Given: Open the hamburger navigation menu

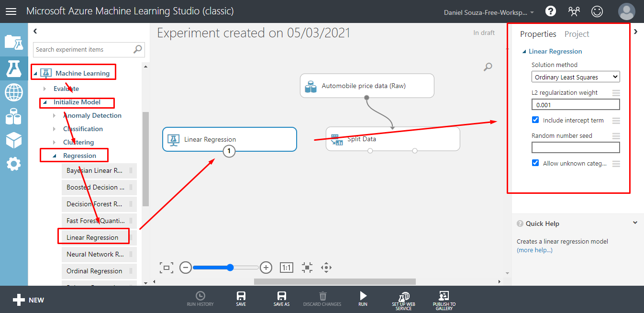Looking at the screenshot, I should coord(11,11).
